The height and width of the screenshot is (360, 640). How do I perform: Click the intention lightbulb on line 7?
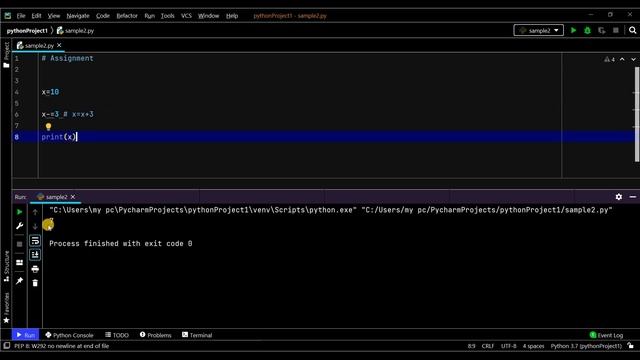tap(48, 127)
